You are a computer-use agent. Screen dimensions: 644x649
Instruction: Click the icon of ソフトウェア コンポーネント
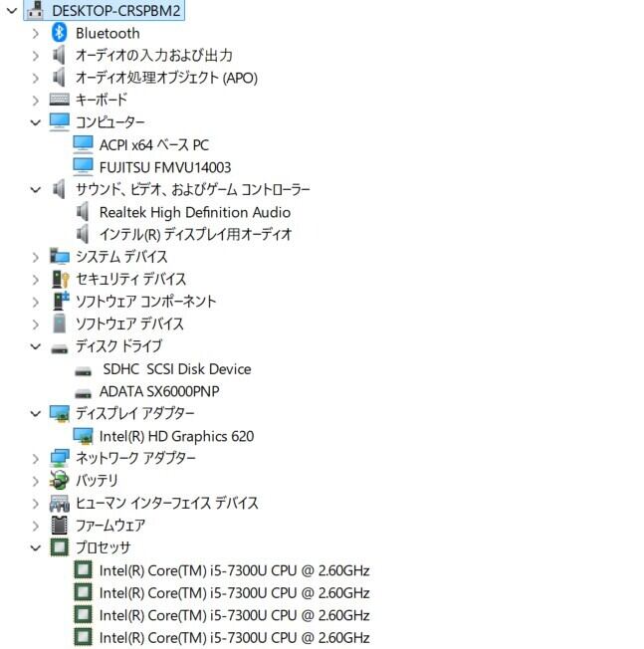click(x=61, y=301)
